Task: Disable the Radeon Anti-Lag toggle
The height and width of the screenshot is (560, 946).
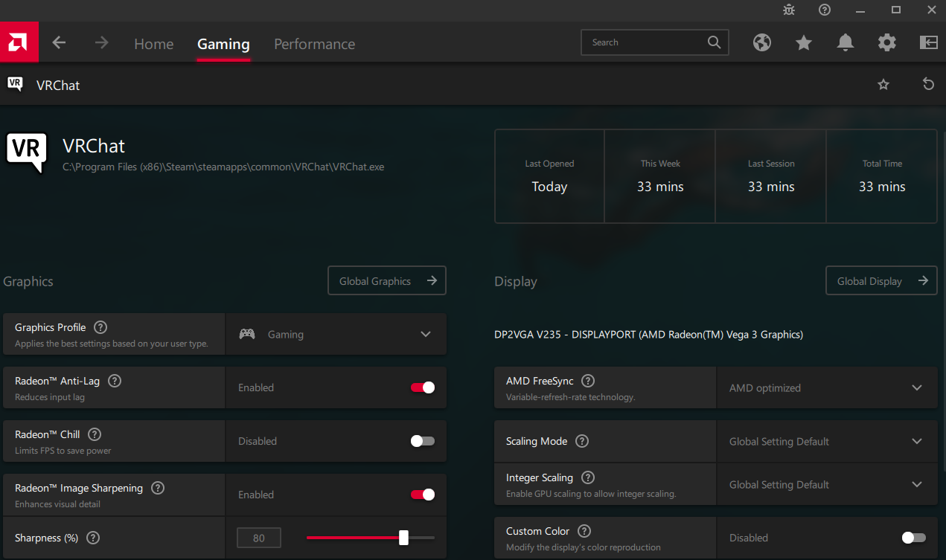Action: click(422, 387)
